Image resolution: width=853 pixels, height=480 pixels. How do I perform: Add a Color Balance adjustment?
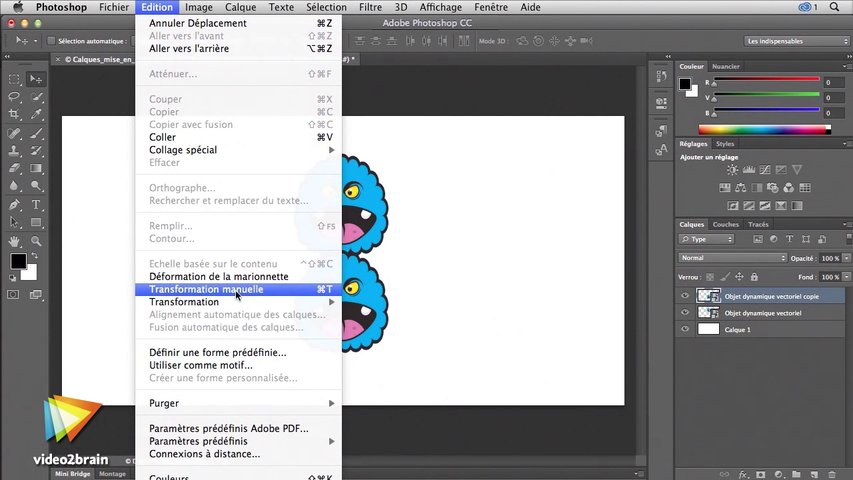740,188
